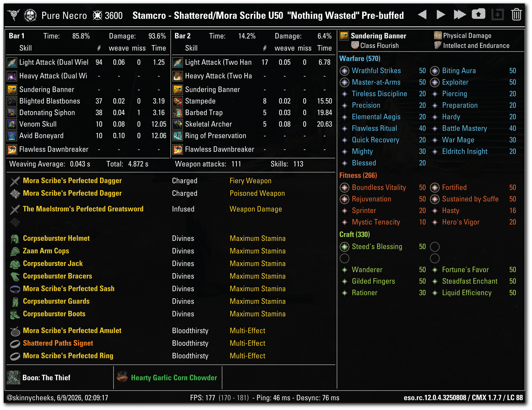Click the Detonating Siphon skill icon
This screenshot has width=532, height=410.
click(x=12, y=112)
